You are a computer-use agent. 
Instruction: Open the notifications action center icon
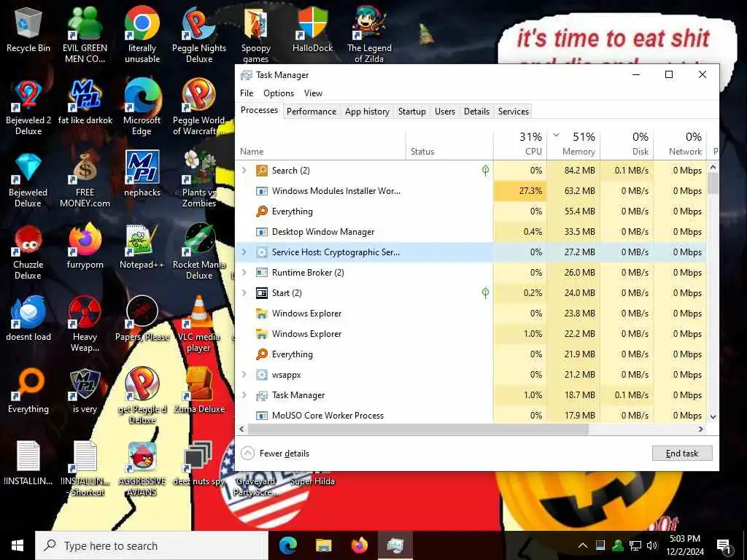tap(724, 546)
